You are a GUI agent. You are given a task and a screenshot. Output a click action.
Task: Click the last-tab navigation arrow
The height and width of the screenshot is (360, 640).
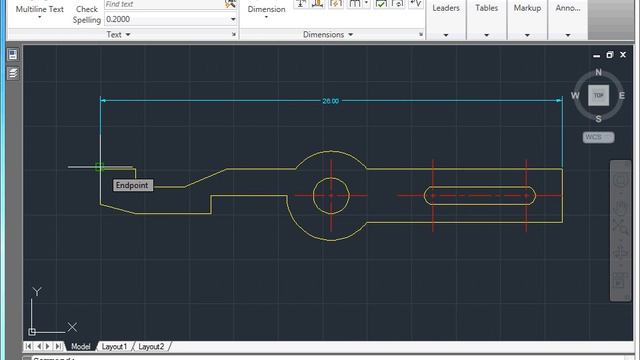pos(58,346)
